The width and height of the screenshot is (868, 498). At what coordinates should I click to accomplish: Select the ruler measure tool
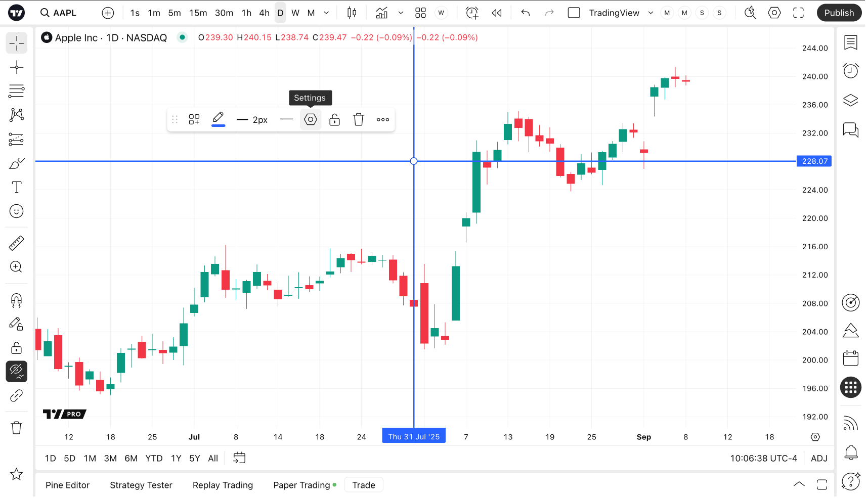(x=17, y=243)
